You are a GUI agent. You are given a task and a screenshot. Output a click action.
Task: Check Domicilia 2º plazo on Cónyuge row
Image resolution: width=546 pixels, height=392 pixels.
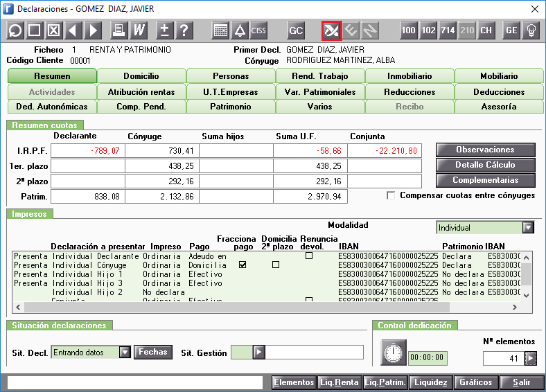point(276,265)
